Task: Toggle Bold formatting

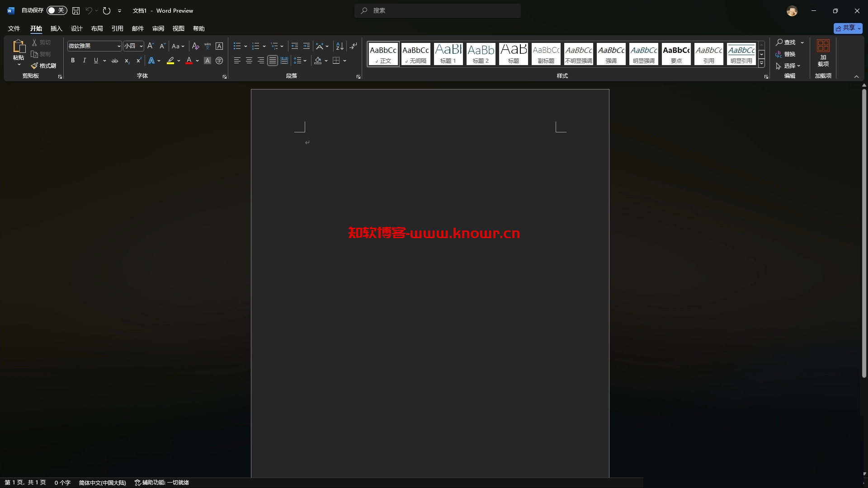Action: (x=73, y=61)
